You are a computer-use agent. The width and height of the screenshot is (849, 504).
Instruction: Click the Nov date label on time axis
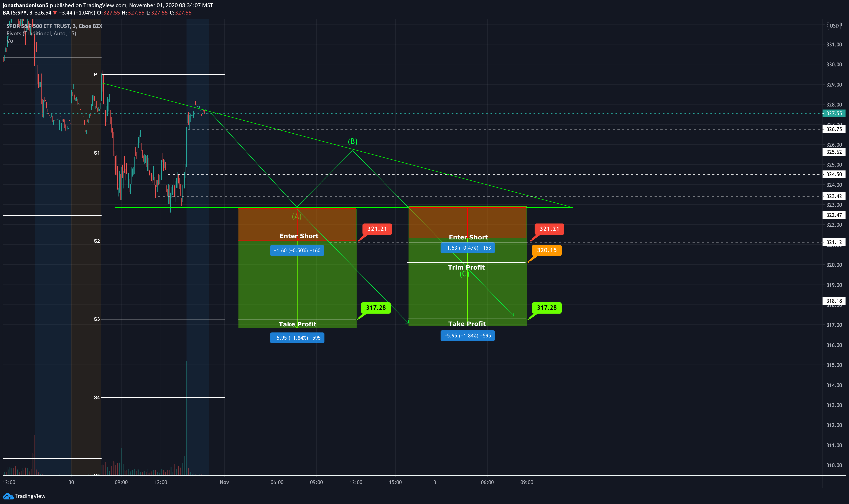[x=224, y=483]
